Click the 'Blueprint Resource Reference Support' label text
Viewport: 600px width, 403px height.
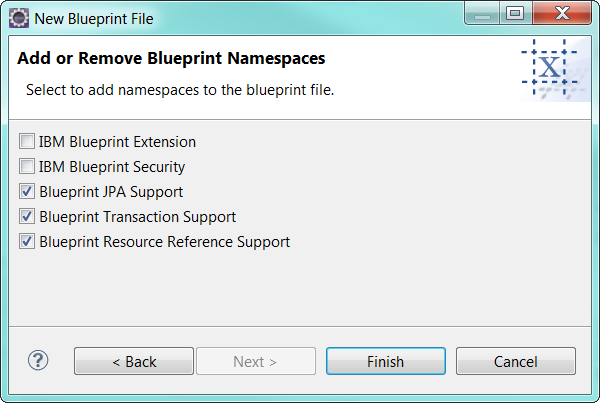(164, 242)
